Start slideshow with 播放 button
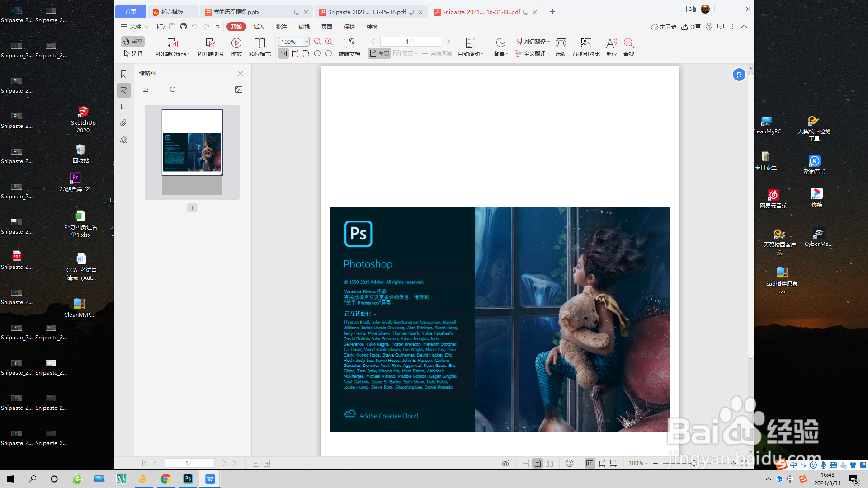 tap(236, 47)
